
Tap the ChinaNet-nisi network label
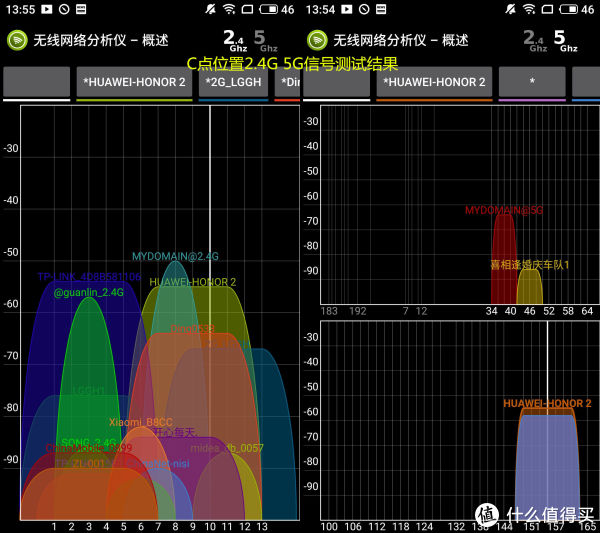coord(158,464)
